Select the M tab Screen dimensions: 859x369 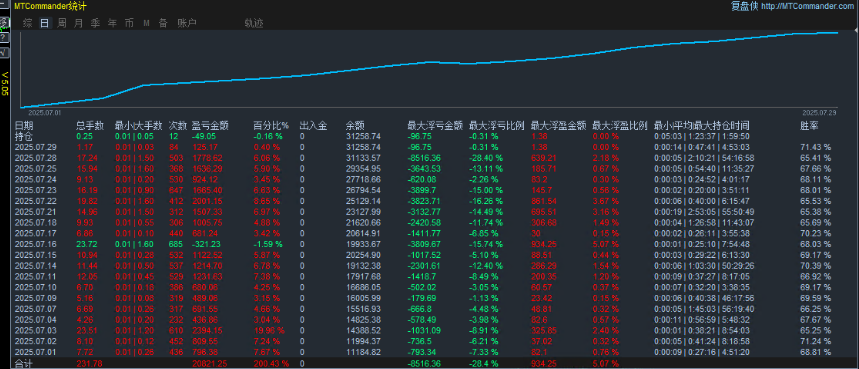click(x=146, y=23)
